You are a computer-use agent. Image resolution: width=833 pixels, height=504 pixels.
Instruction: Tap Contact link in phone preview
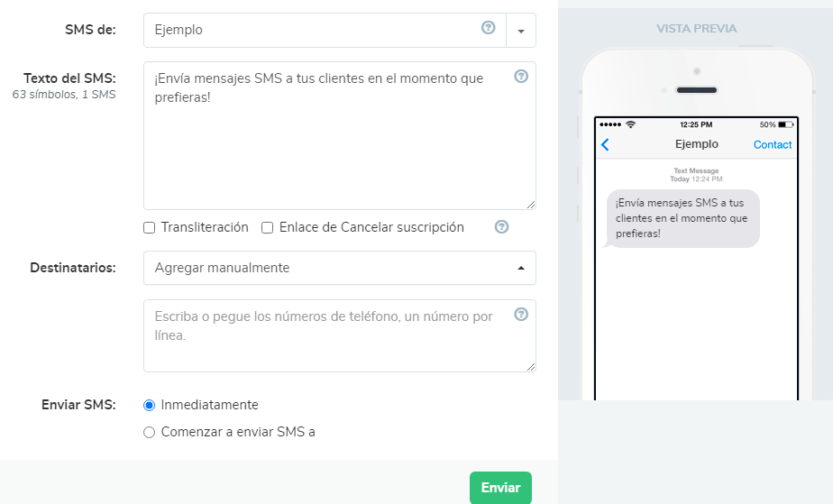(773, 144)
